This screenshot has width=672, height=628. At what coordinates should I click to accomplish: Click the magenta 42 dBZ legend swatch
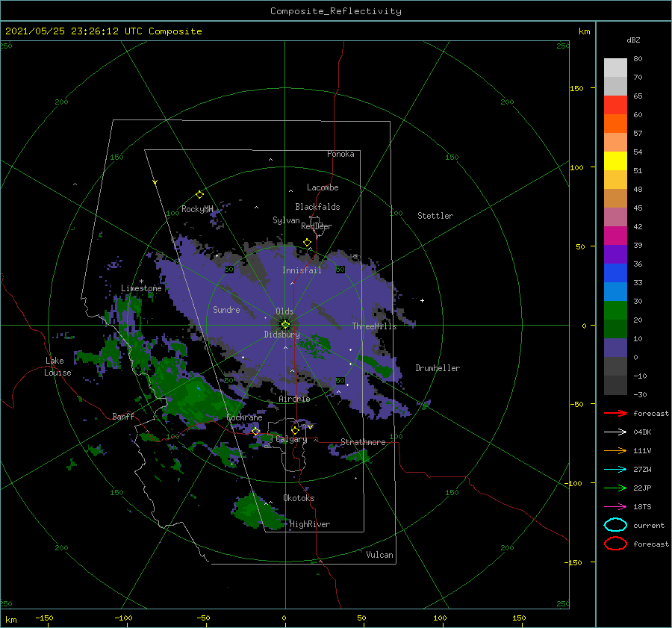[x=615, y=235]
